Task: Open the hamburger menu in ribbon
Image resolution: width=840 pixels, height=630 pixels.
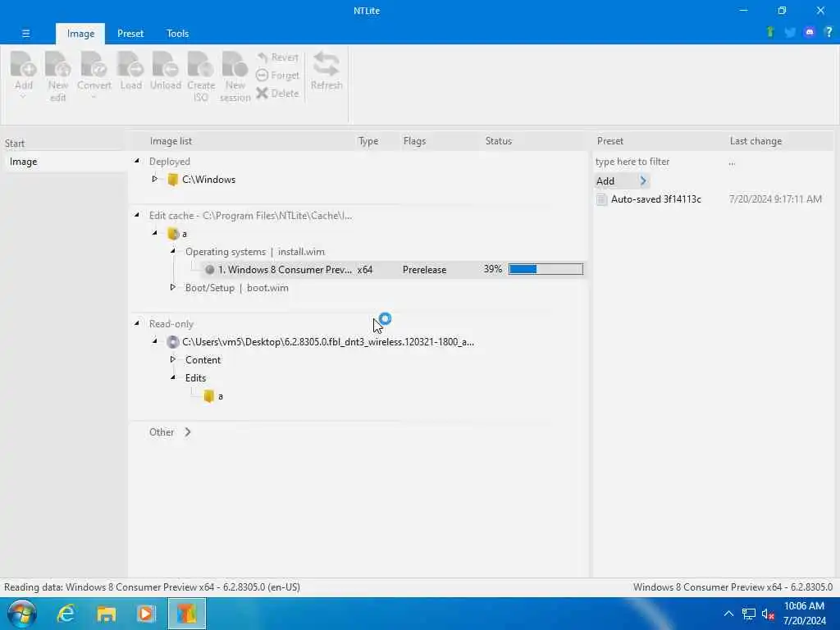Action: [25, 33]
